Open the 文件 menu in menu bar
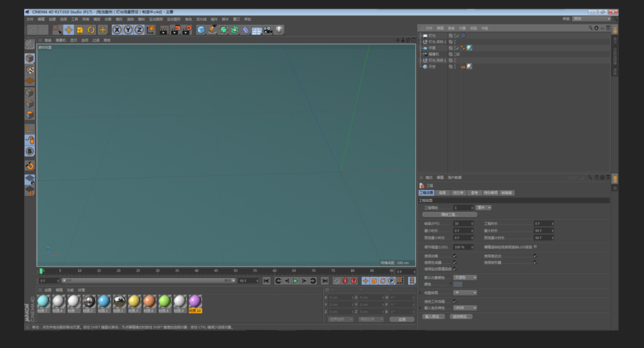 coord(30,19)
